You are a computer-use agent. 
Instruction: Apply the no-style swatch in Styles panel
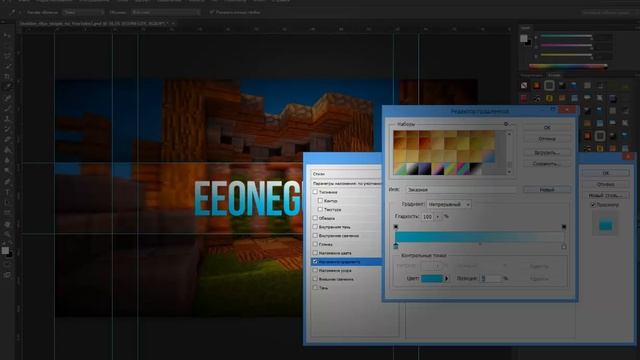pos(524,85)
